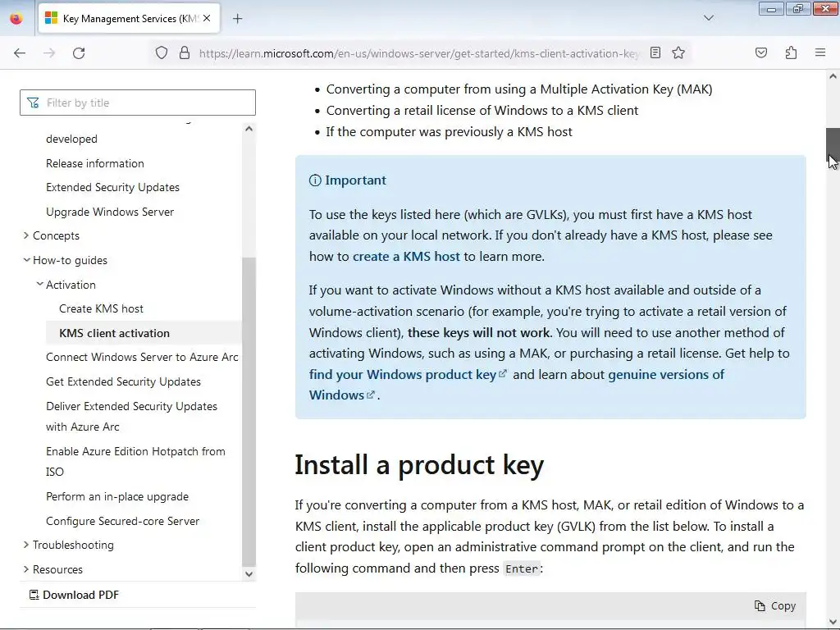Click the 'create a KMS host' link
The image size is (840, 630).
pyautogui.click(x=406, y=256)
